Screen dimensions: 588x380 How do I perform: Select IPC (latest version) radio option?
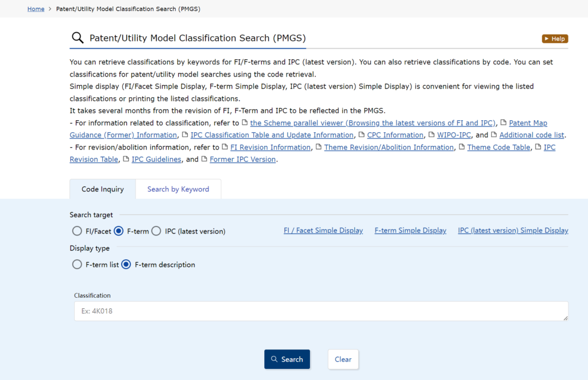pyautogui.click(x=156, y=231)
